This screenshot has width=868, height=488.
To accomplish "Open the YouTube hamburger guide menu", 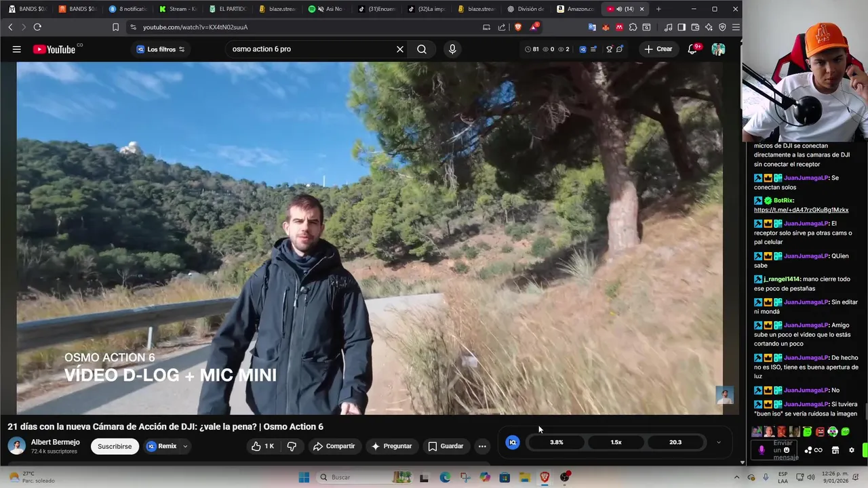I will tap(17, 49).
